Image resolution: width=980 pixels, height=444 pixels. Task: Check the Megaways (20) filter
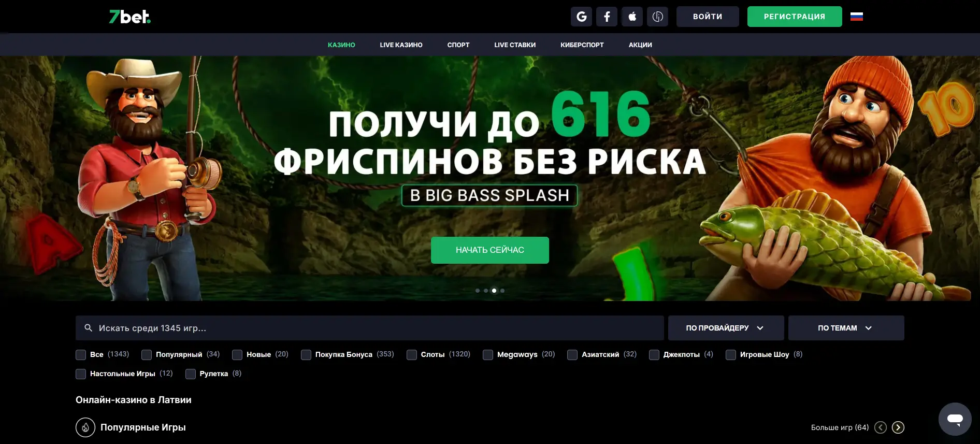[488, 355]
